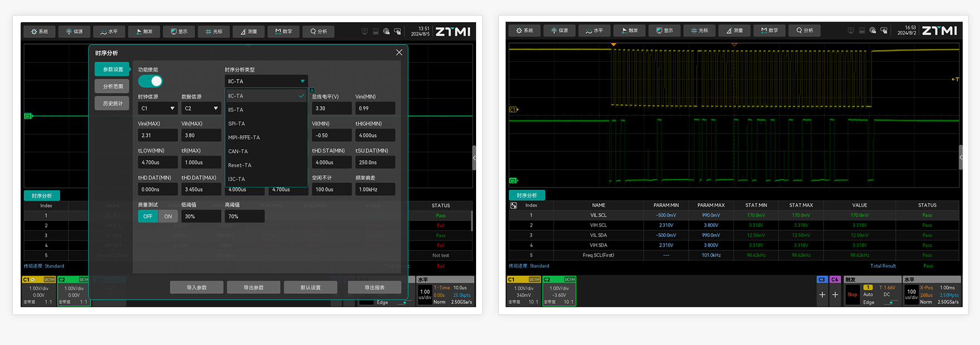Screen dimensions: 980x345
Task: Click the 默认设置 default settings button
Action: click(310, 288)
